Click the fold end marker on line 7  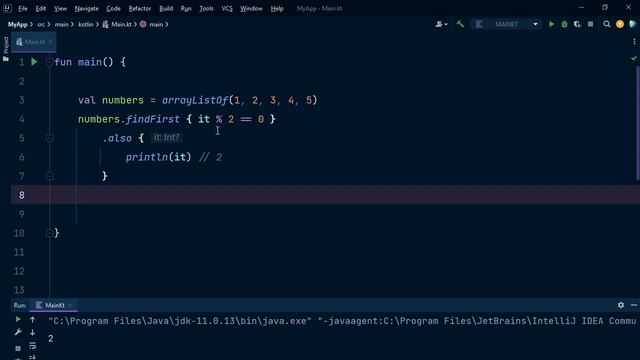[x=49, y=176]
